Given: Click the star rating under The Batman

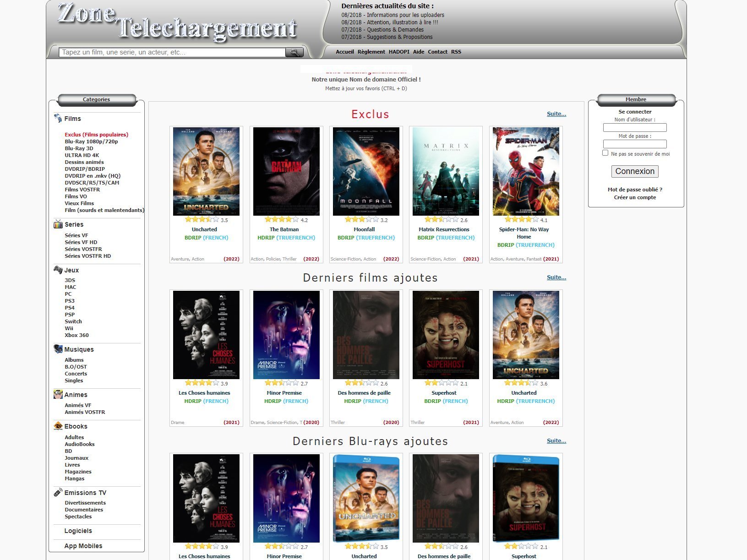Looking at the screenshot, I should point(282,220).
